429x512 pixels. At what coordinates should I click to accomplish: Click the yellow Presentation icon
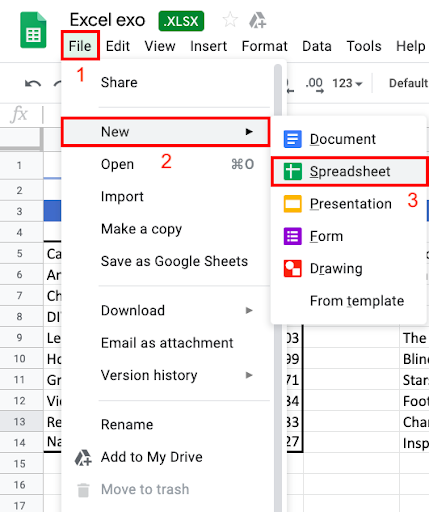(292, 204)
